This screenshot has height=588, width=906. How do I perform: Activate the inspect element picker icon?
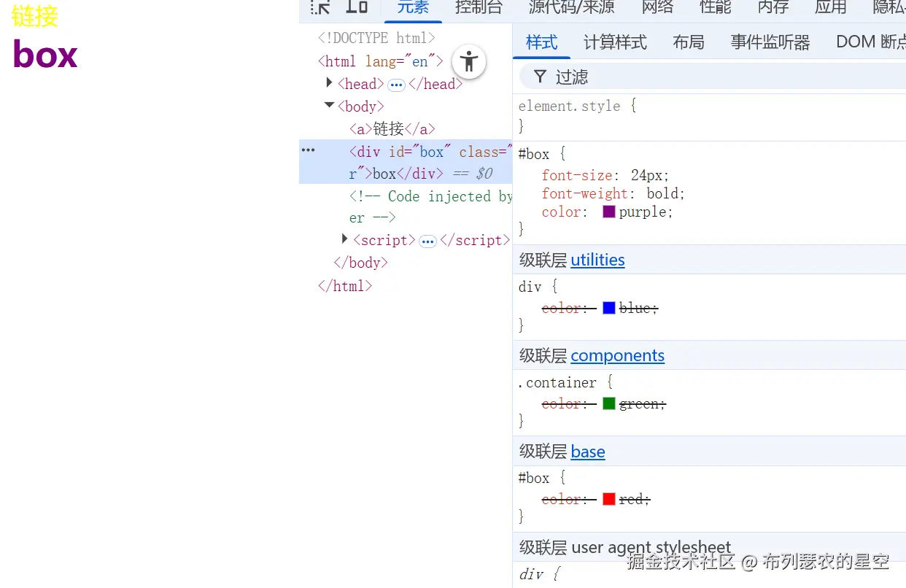pyautogui.click(x=320, y=7)
